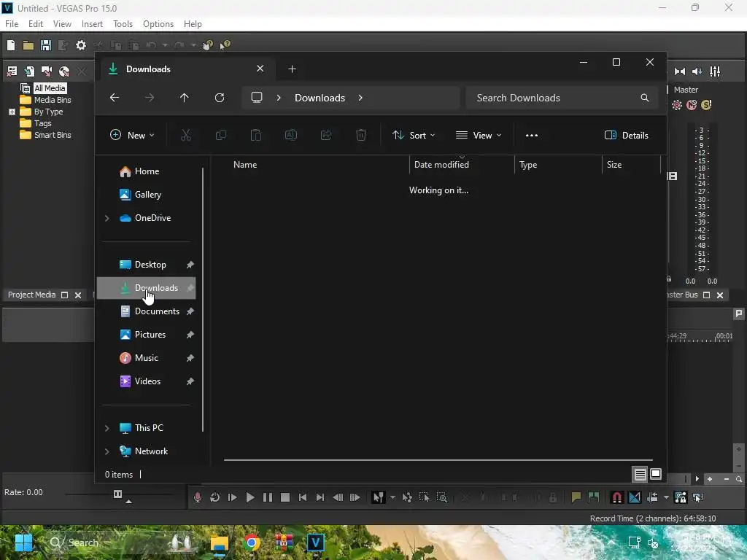Screen dimensions: 747x560
Task: Expand Network in navigation pane
Action: click(107, 451)
